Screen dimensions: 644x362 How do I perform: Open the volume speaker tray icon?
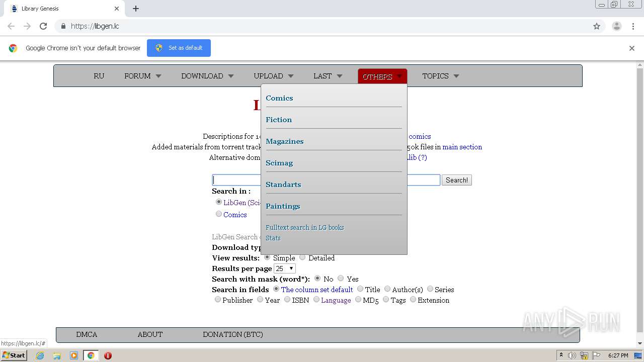[572, 355]
